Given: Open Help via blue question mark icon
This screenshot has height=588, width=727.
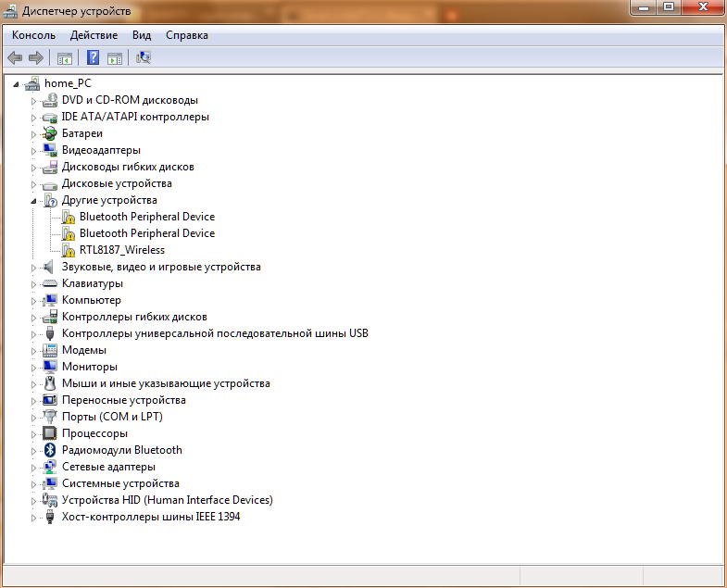Looking at the screenshot, I should pos(94,58).
